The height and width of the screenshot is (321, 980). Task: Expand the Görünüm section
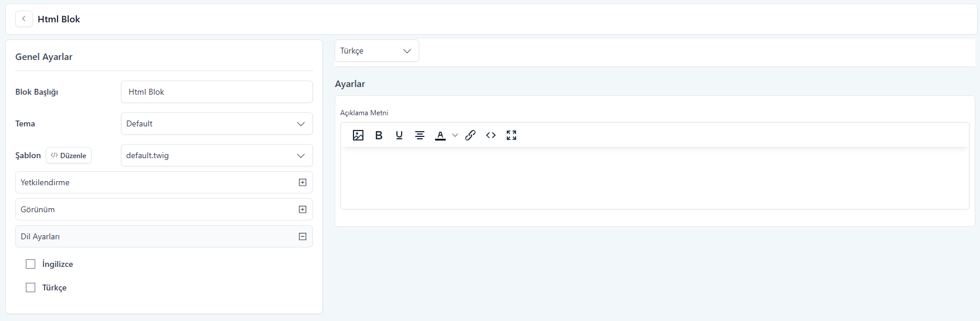point(164,209)
